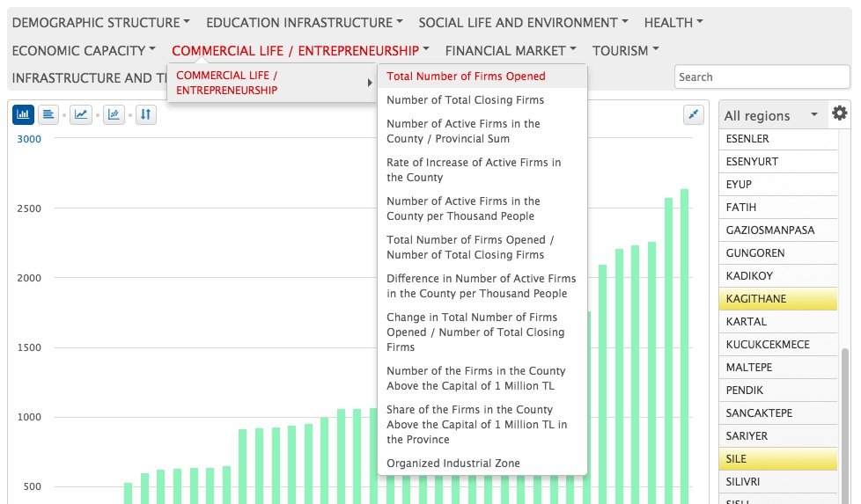This screenshot has height=504, width=861.
Task: Expand the Financial Market menu
Action: [511, 50]
